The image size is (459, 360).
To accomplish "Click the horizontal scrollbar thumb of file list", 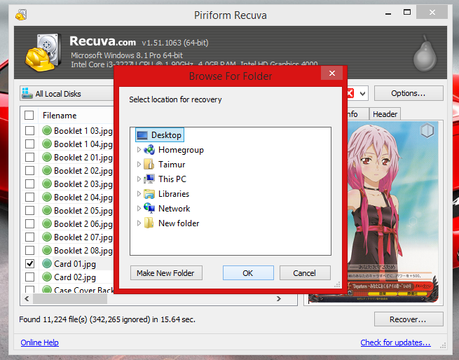I will click(70, 299).
